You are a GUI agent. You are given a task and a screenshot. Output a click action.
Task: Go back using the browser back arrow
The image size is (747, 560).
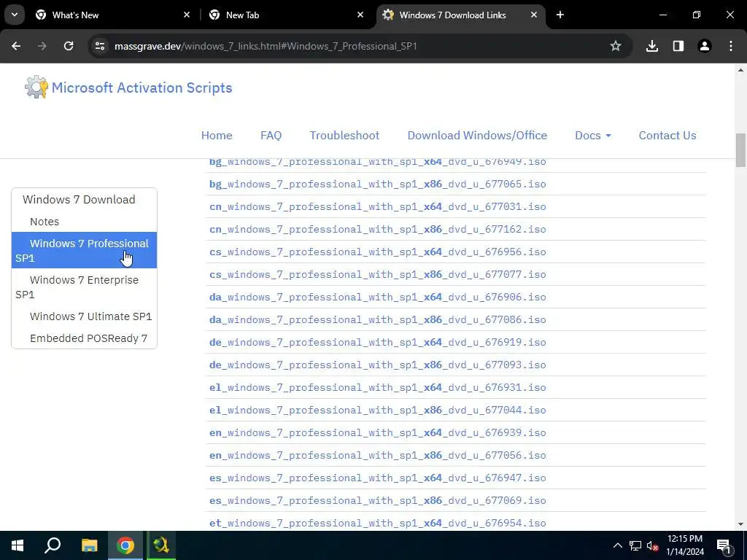(x=16, y=46)
